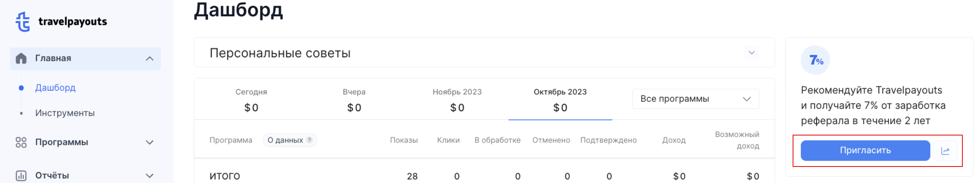The image size is (980, 183).
Task: Expand the Отчёты menu section
Action: [149, 176]
